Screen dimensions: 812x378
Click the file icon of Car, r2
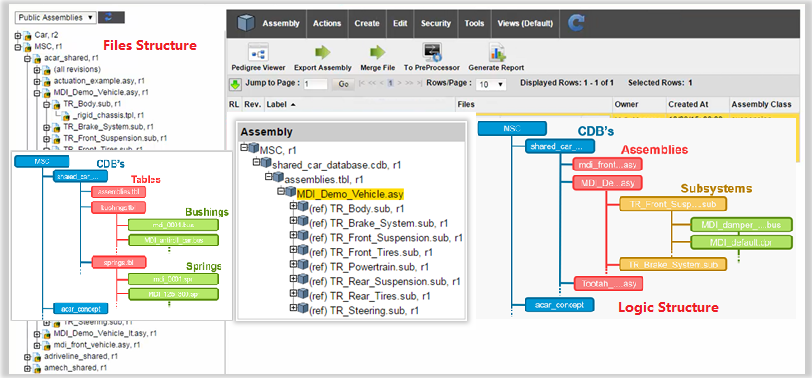[27, 36]
